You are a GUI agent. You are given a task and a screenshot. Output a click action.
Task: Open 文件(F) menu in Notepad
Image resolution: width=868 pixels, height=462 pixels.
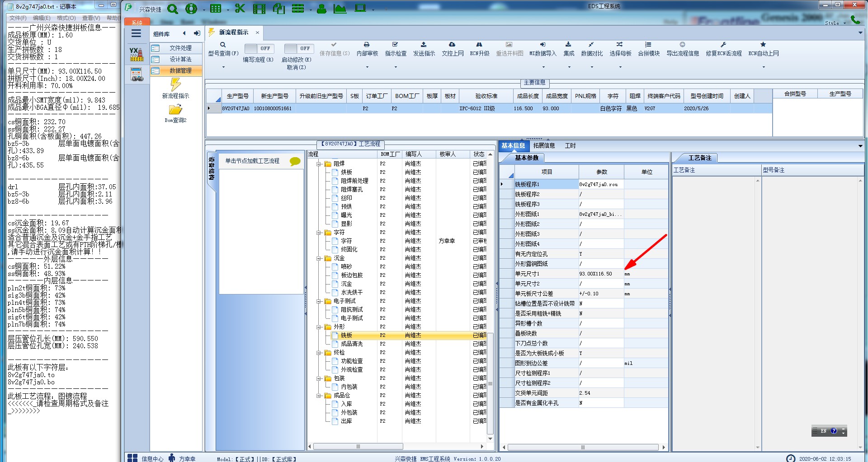click(18, 18)
